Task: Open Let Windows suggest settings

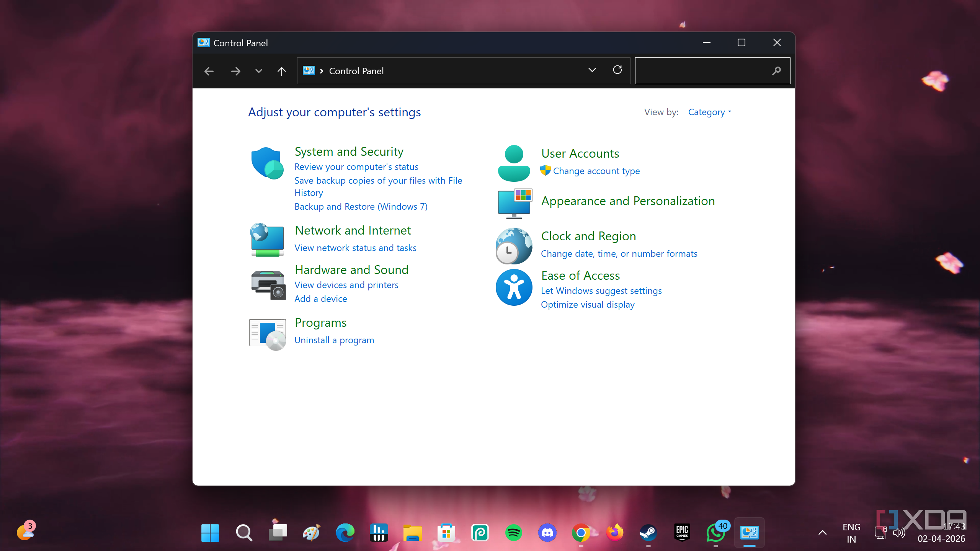Action: 601,291
